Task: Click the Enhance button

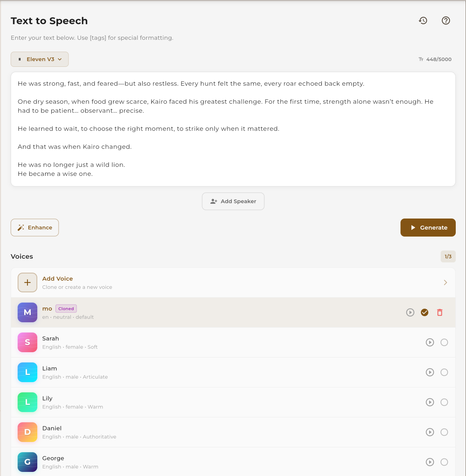Action: pyautogui.click(x=35, y=228)
